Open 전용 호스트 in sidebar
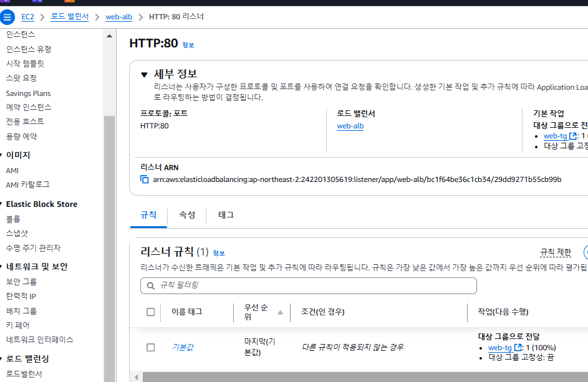Viewport: 588px width, 382px height. [x=25, y=122]
